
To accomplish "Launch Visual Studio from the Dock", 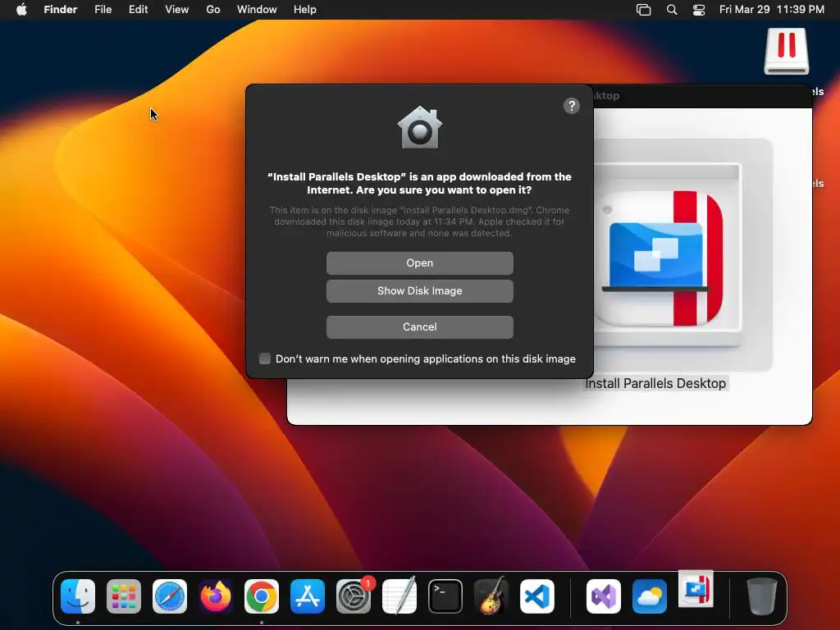I will tap(604, 596).
